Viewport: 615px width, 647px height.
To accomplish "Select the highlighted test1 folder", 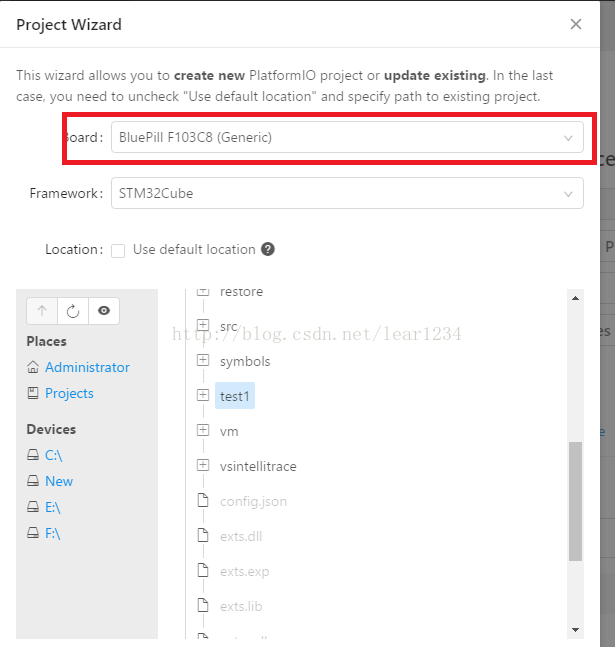I will (235, 396).
